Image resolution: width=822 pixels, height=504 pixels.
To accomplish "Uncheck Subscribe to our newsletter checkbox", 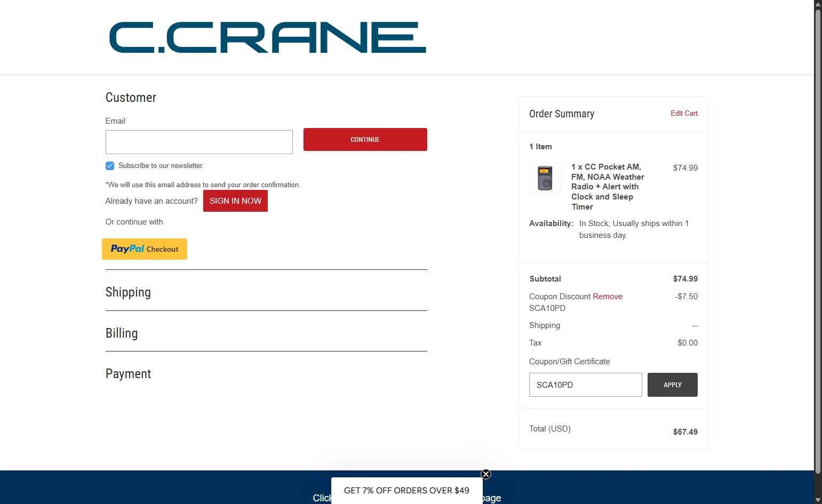I will point(110,166).
